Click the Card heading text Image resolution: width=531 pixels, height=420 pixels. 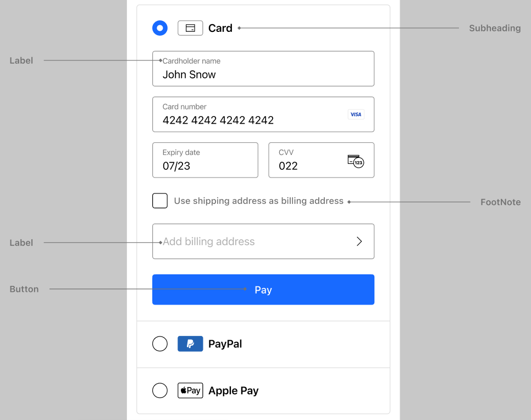pos(220,28)
